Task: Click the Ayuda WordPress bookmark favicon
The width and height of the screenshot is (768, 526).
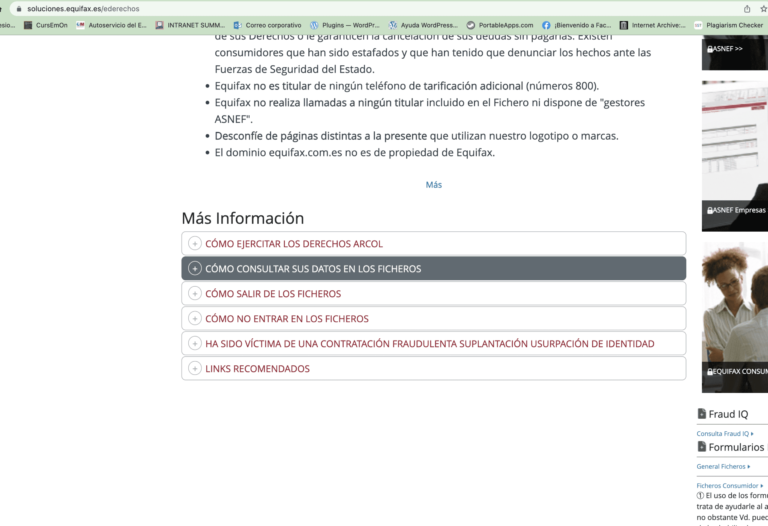Action: pyautogui.click(x=393, y=25)
